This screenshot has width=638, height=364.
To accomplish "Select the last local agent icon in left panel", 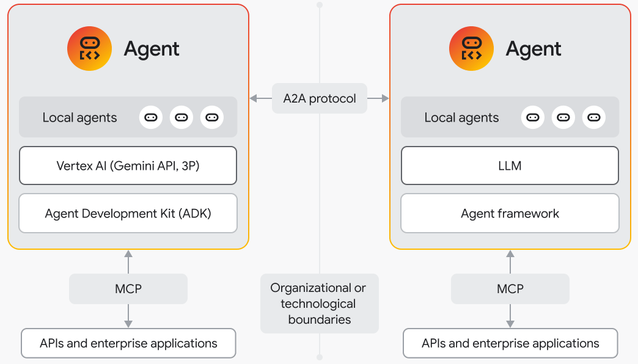I will coord(212,117).
